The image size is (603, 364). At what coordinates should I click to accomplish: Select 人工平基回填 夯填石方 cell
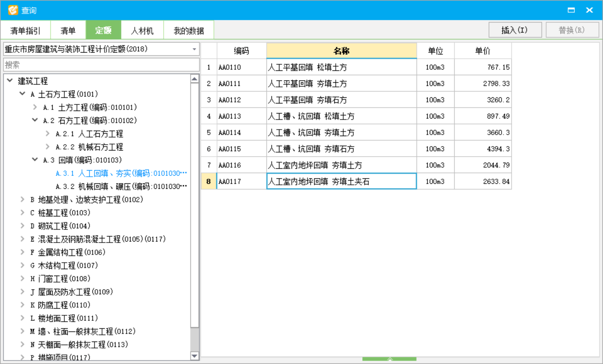342,99
